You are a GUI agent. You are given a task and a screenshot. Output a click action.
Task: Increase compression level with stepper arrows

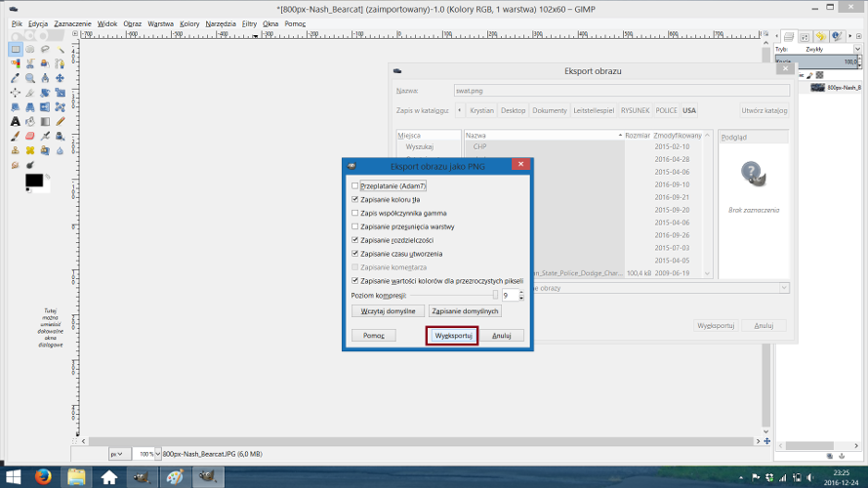[521, 293]
